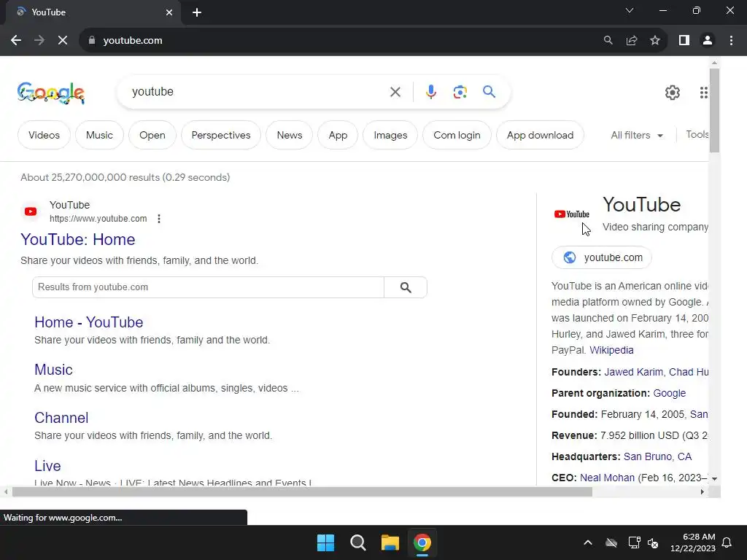Close the YouTube browser tab

coord(169,12)
